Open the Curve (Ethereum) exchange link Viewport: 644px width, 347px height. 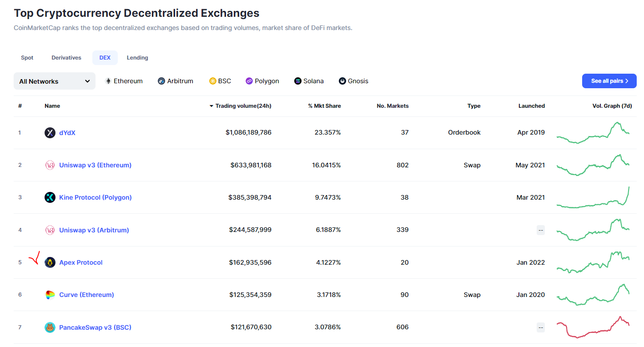tap(86, 295)
